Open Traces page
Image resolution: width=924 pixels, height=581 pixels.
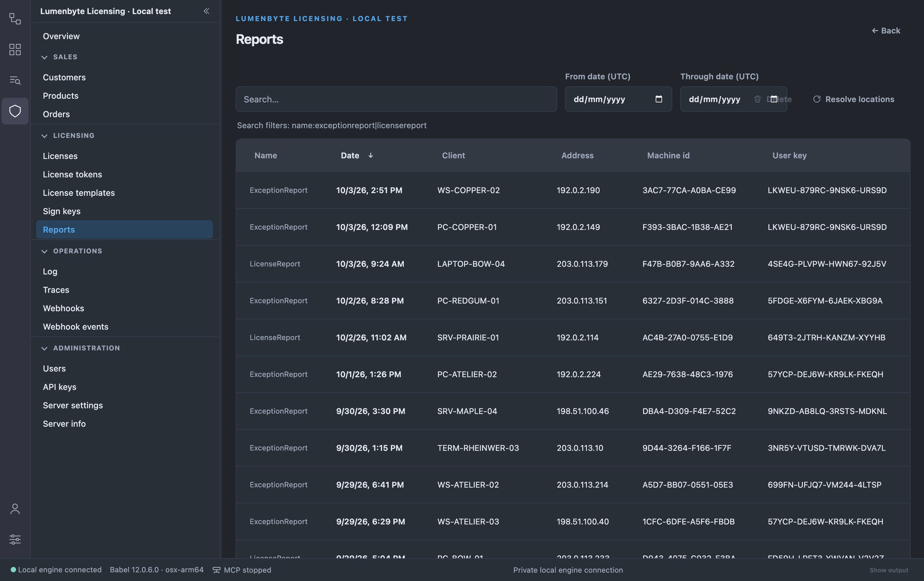[124, 289]
